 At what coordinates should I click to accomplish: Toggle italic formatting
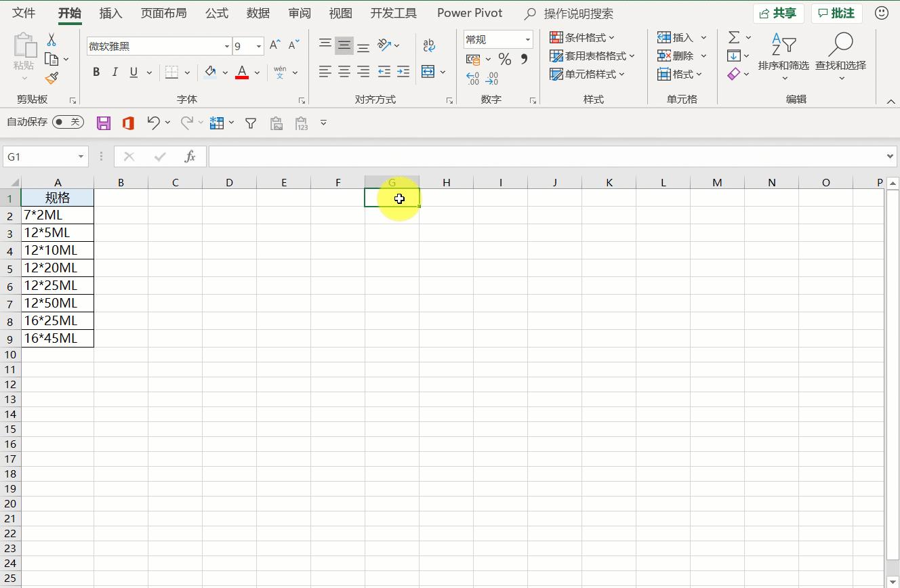(x=115, y=72)
